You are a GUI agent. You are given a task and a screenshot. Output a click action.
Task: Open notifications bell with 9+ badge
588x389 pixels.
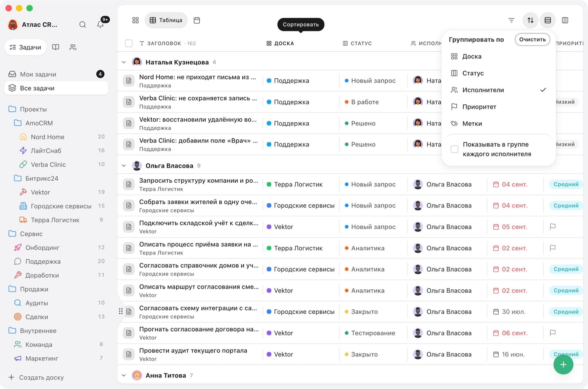(x=101, y=25)
